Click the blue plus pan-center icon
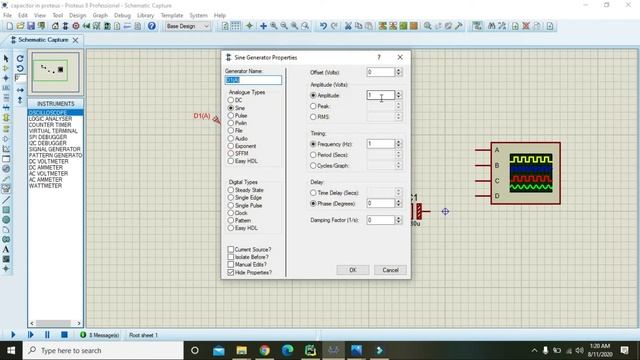Viewport: 640px width, 360px height. pyautogui.click(x=263, y=26)
